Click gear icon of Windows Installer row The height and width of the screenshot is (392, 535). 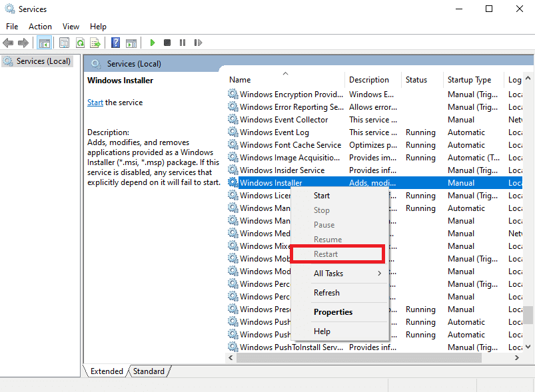pyautogui.click(x=233, y=182)
